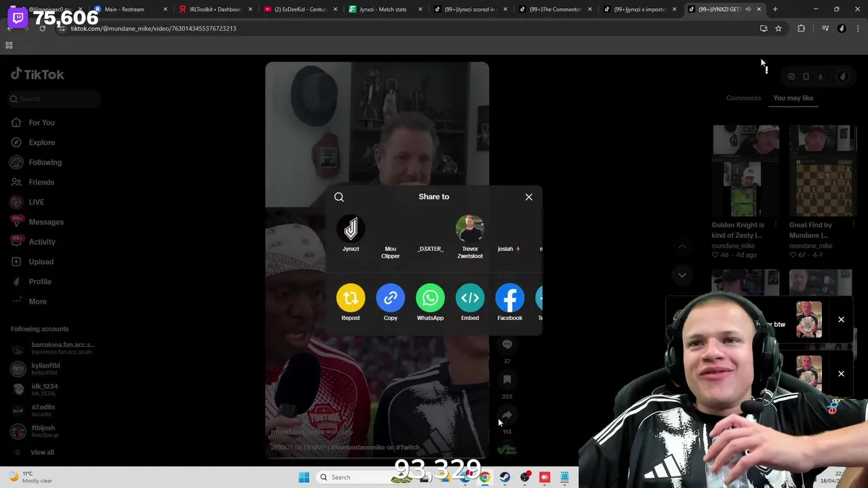Image resolution: width=868 pixels, height=488 pixels.
Task: Share the video to Trevor Zwetsloot
Action: point(470,237)
